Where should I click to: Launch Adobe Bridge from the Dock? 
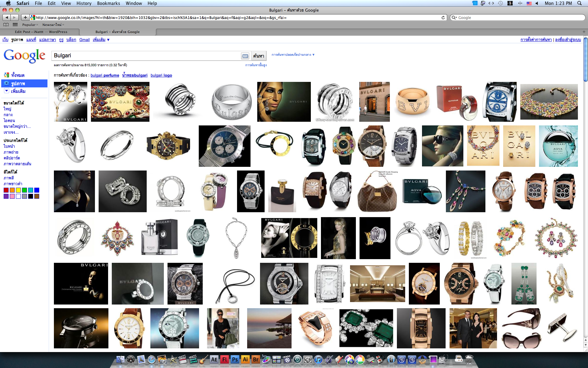[x=256, y=359]
